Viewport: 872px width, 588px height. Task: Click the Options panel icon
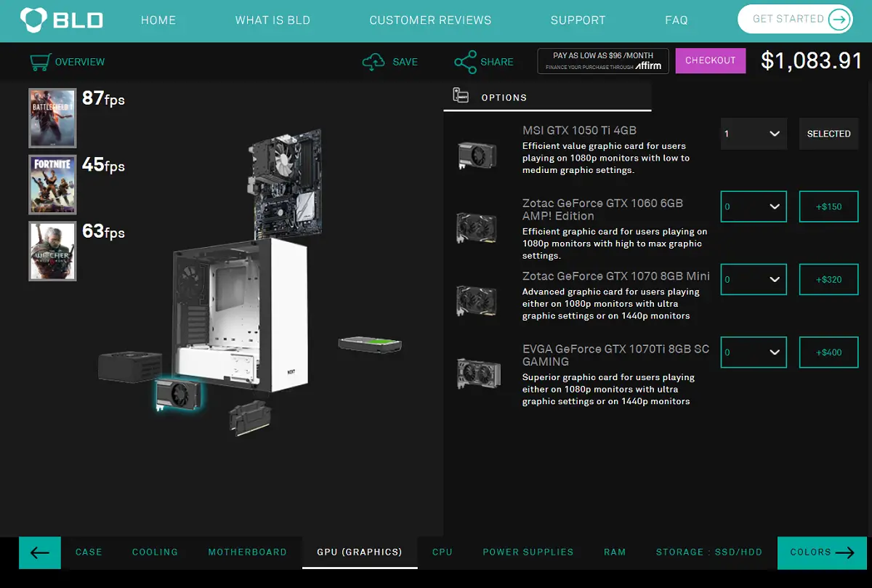pyautogui.click(x=460, y=95)
